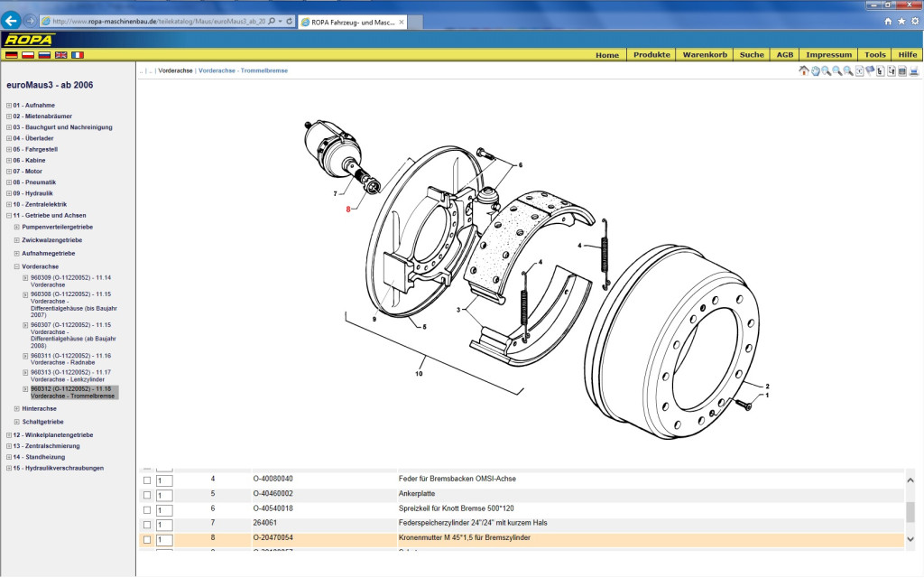Expand 09 - Hydraulik tree node
Viewport: 924px width, 578px height.
point(9,193)
